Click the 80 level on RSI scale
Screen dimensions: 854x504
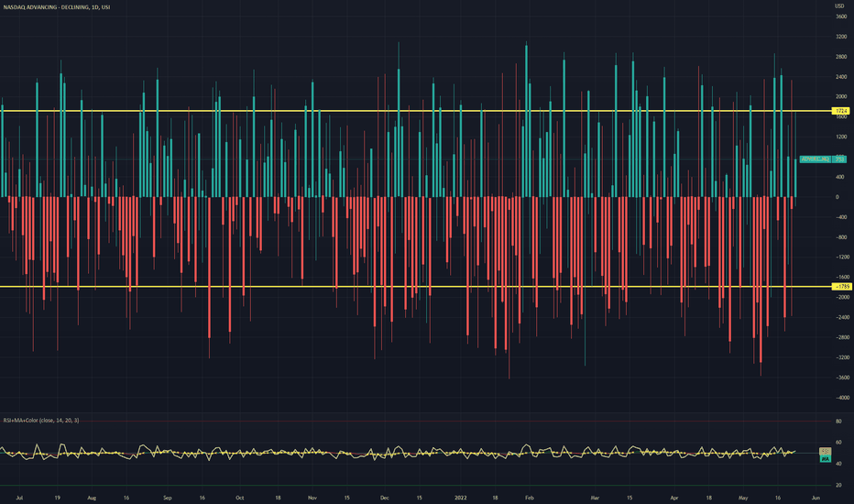[x=838, y=422]
